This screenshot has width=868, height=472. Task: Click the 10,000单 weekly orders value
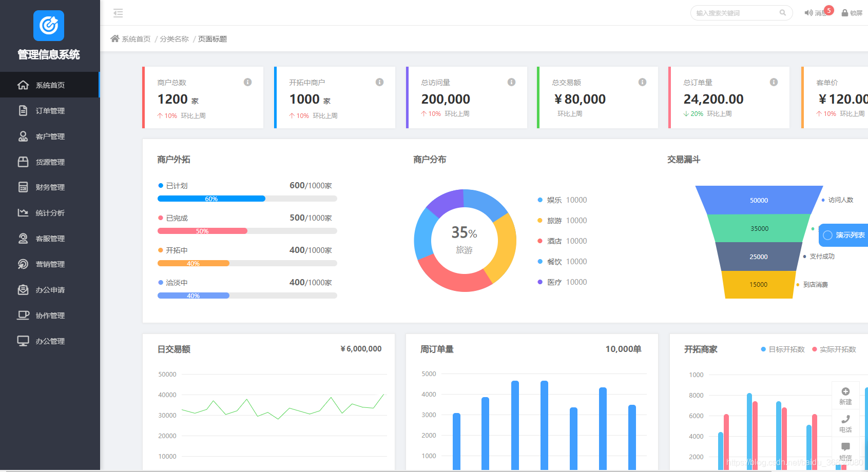[x=623, y=349]
